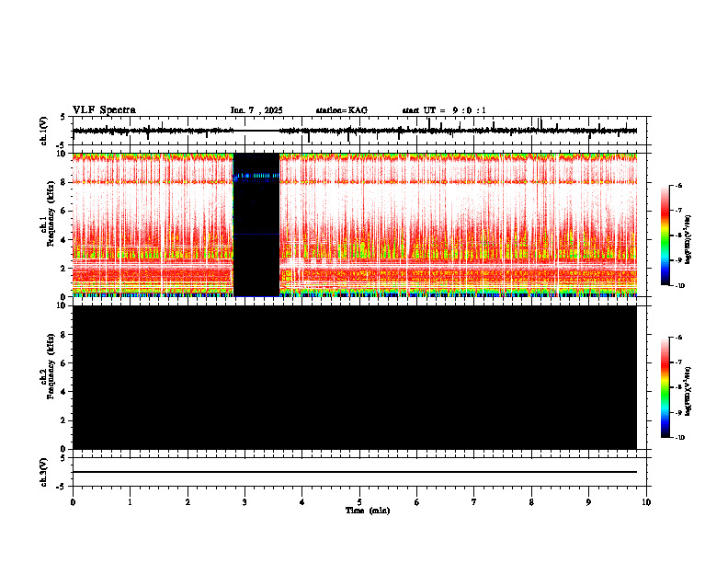Click the "-10" label on ch.2 color bar
728x563 pixels.
pyautogui.click(x=679, y=438)
